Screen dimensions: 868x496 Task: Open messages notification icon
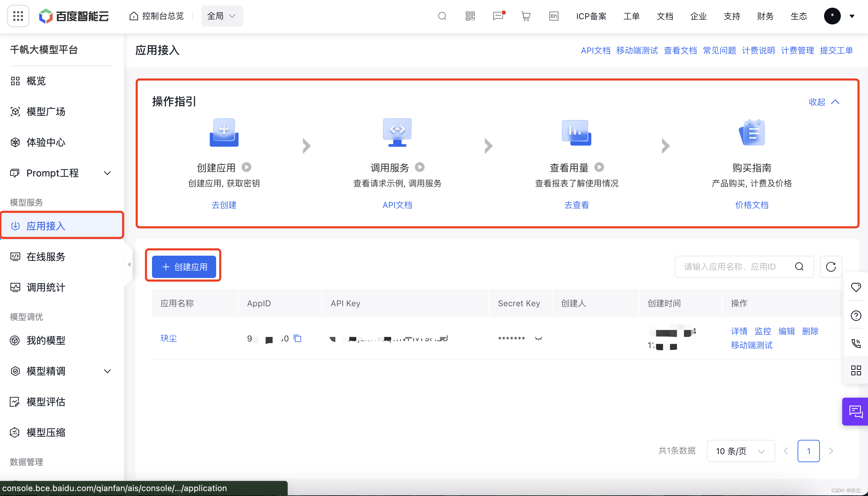pyautogui.click(x=498, y=16)
